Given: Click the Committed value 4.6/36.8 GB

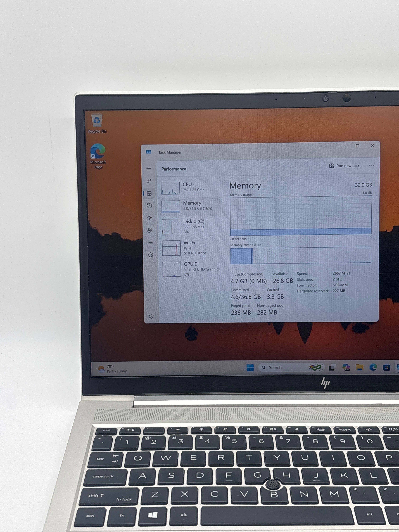Looking at the screenshot, I should coord(246,297).
